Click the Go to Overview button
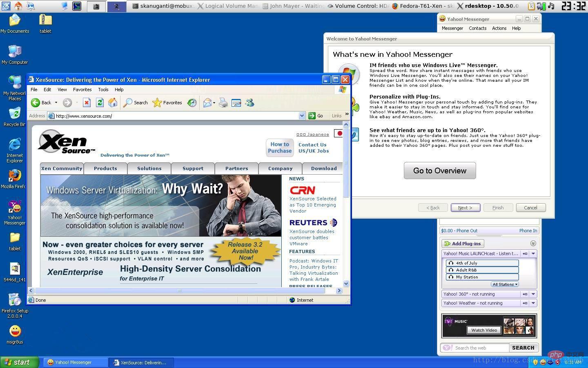 440,171
